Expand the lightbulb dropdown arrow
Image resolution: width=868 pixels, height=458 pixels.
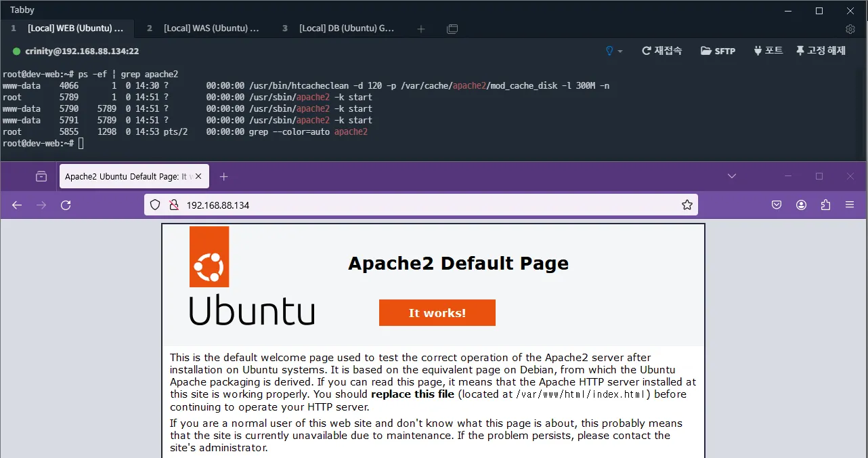(x=620, y=51)
